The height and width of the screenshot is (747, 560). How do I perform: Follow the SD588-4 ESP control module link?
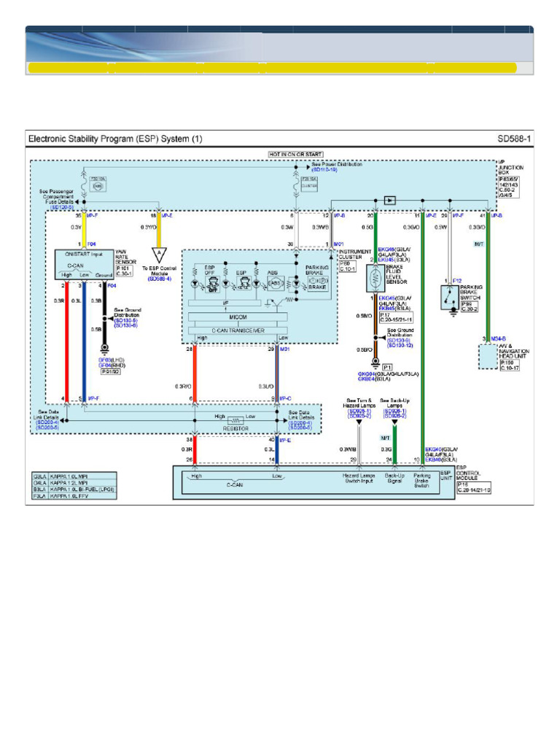160,279
